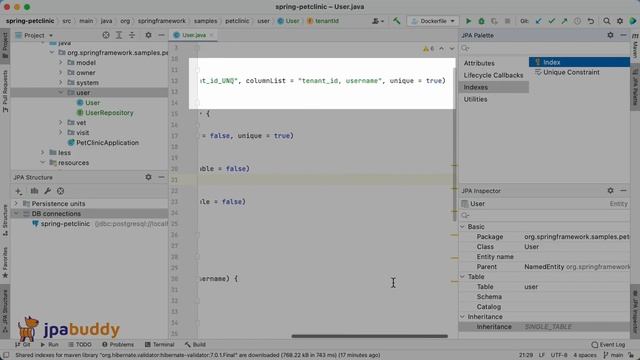Expand the vet package folder

coord(61,122)
